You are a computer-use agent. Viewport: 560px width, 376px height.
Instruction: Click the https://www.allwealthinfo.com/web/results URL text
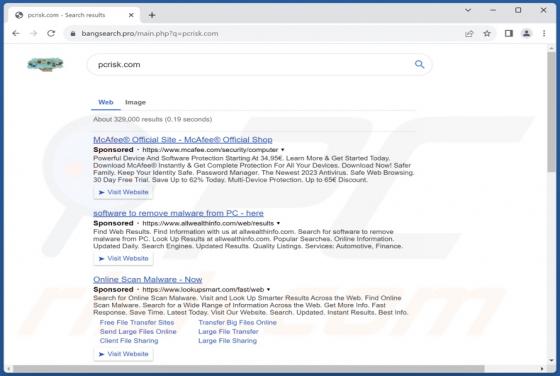[x=208, y=224]
